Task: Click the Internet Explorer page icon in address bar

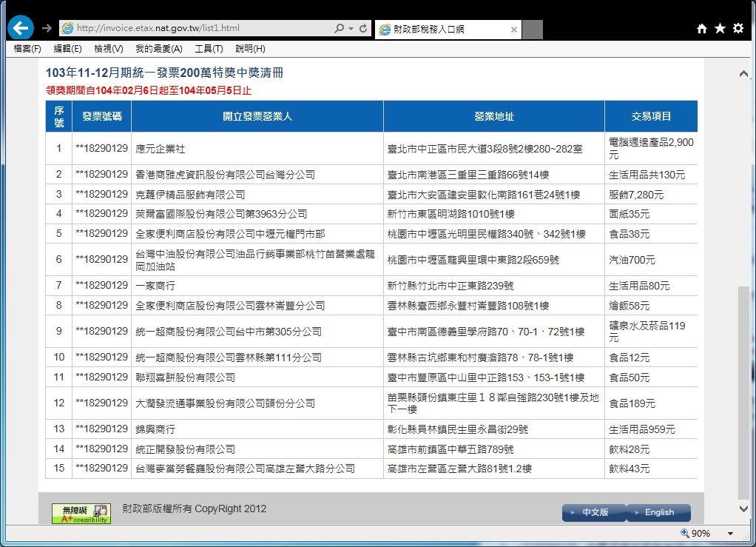Action: 67,28
